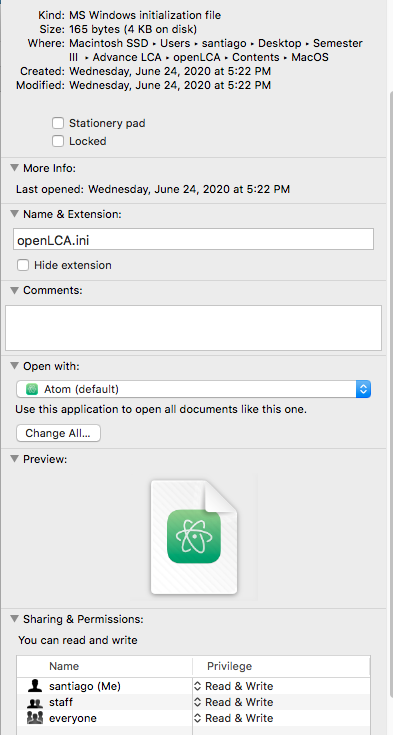Collapse the More Info section
Viewport: 393px width, 735px height.
point(15,168)
